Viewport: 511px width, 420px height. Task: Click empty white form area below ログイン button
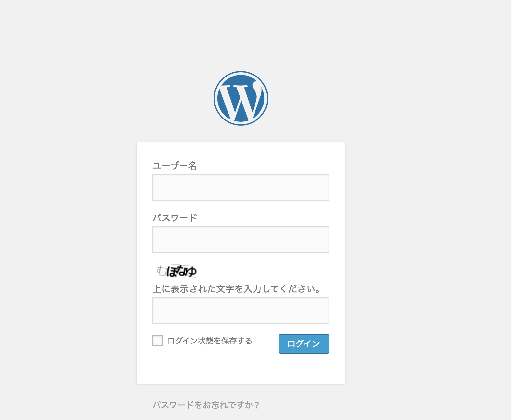(241, 370)
